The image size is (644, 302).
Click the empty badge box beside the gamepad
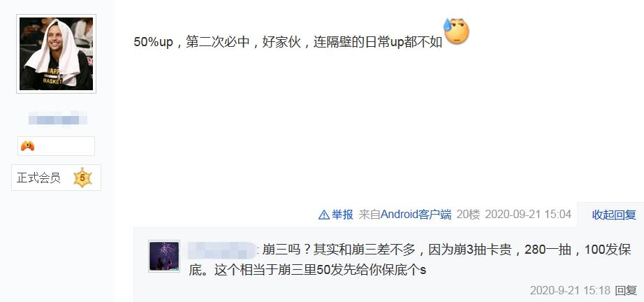pyautogui.click(x=57, y=146)
